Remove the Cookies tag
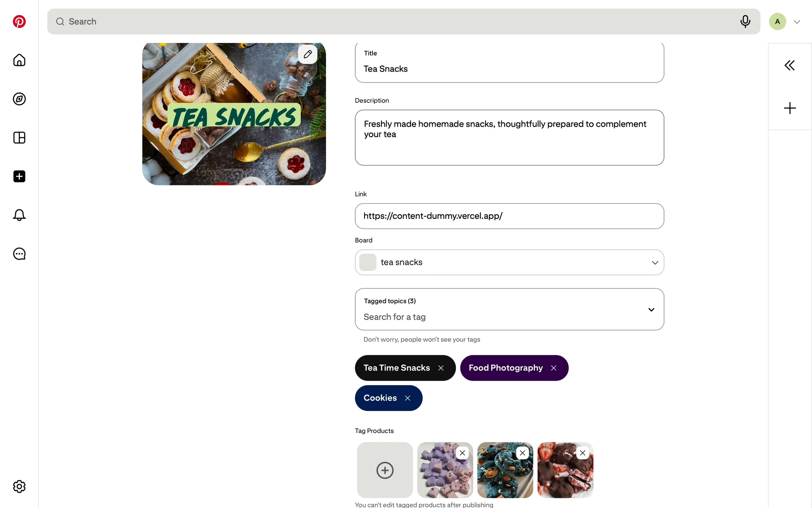The image size is (812, 508). (407, 398)
